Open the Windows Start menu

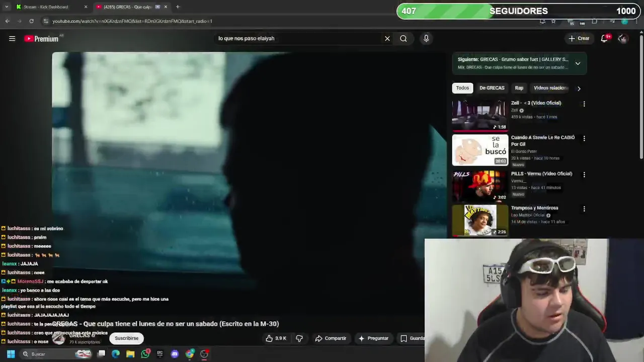[11, 354]
